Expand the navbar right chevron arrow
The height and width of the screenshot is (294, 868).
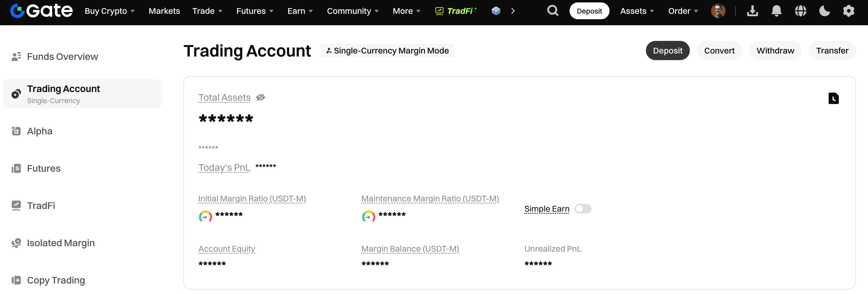tap(513, 11)
